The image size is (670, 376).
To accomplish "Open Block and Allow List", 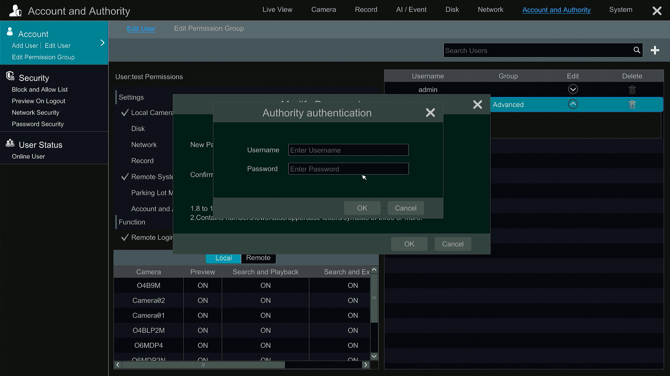I will tap(39, 90).
